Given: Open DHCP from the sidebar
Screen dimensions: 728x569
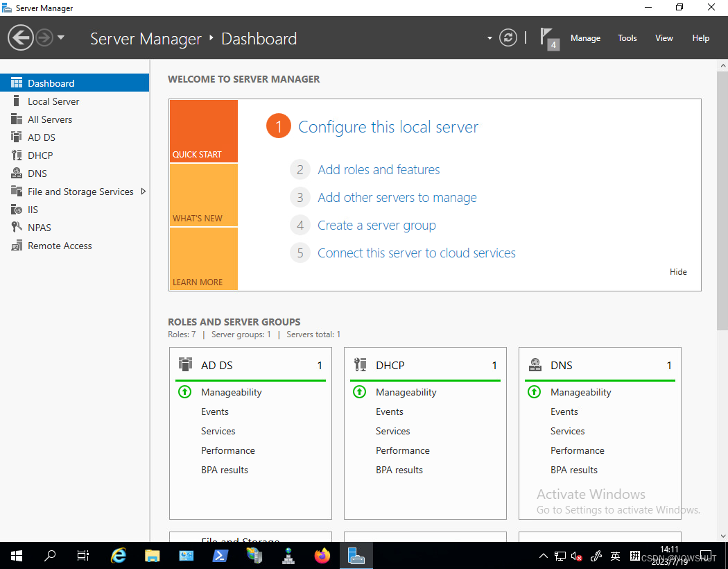Looking at the screenshot, I should point(74,155).
